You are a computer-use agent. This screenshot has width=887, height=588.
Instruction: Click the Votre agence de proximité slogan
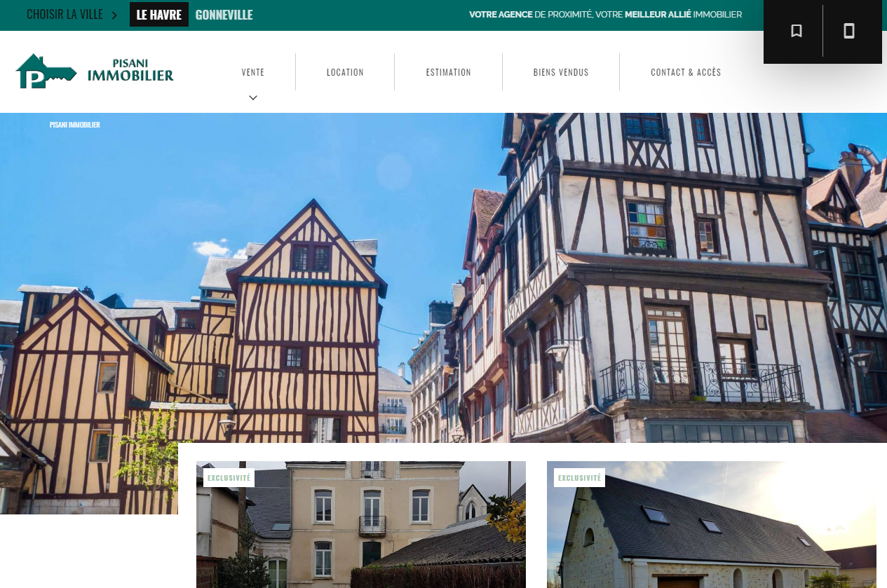click(x=605, y=15)
